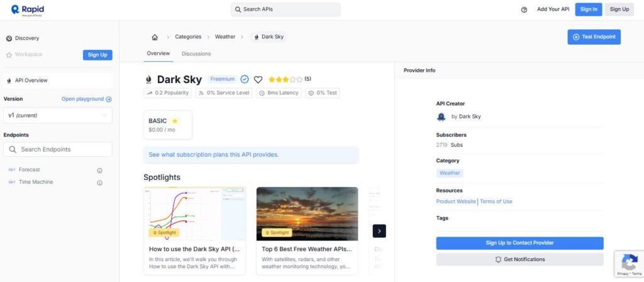Focus the Search Endpoints field
This screenshot has width=644, height=282.
[x=57, y=150]
